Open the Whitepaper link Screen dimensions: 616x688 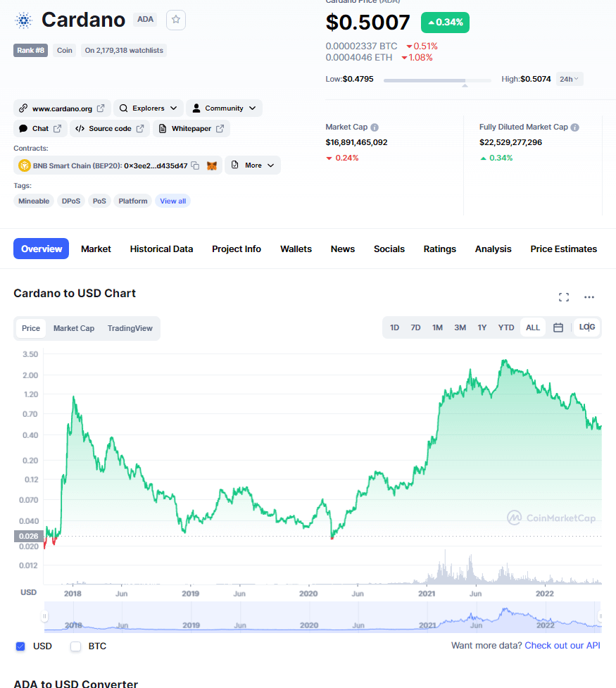coord(191,129)
